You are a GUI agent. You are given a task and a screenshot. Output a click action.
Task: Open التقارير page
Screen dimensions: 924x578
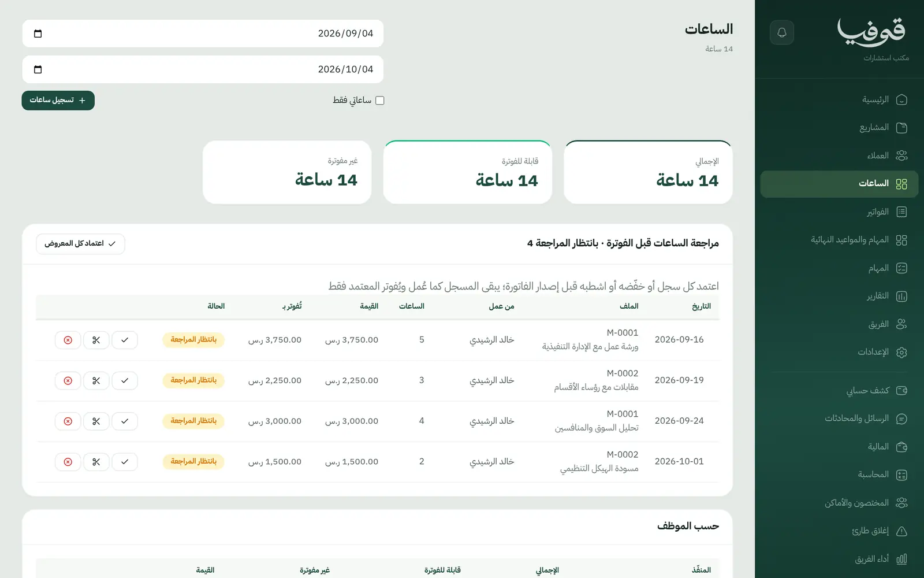(x=839, y=296)
